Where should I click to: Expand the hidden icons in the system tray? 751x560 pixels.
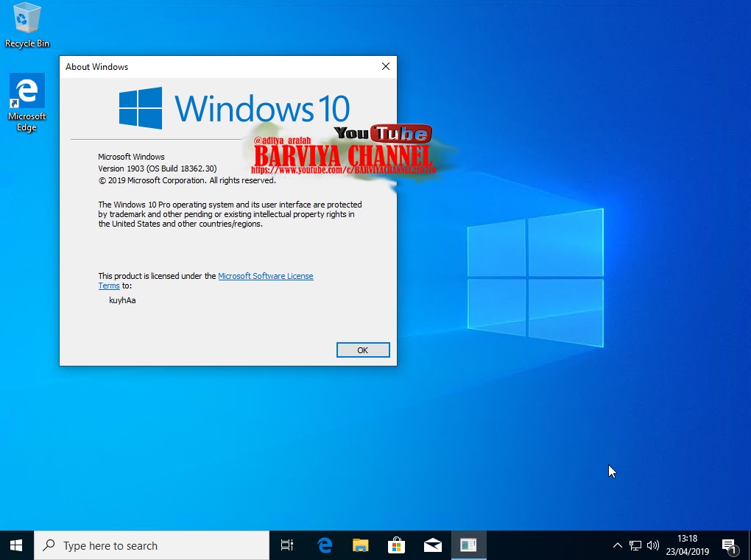[617, 545]
